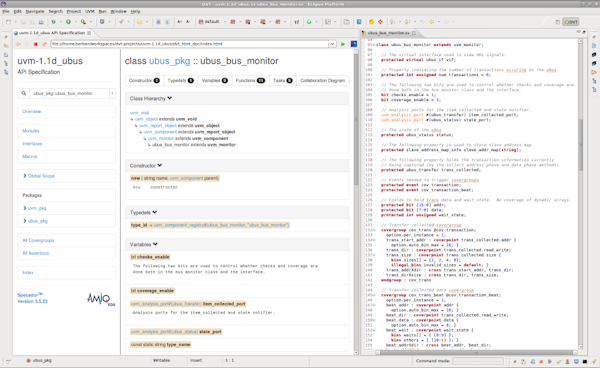Click the default build configuration icon

pos(201,22)
